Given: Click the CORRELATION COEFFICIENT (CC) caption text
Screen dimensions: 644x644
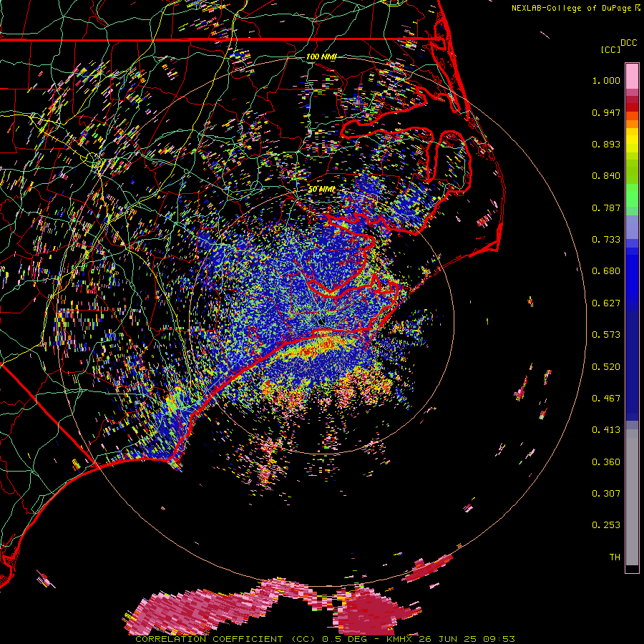Looking at the screenshot, I should (x=225, y=639).
